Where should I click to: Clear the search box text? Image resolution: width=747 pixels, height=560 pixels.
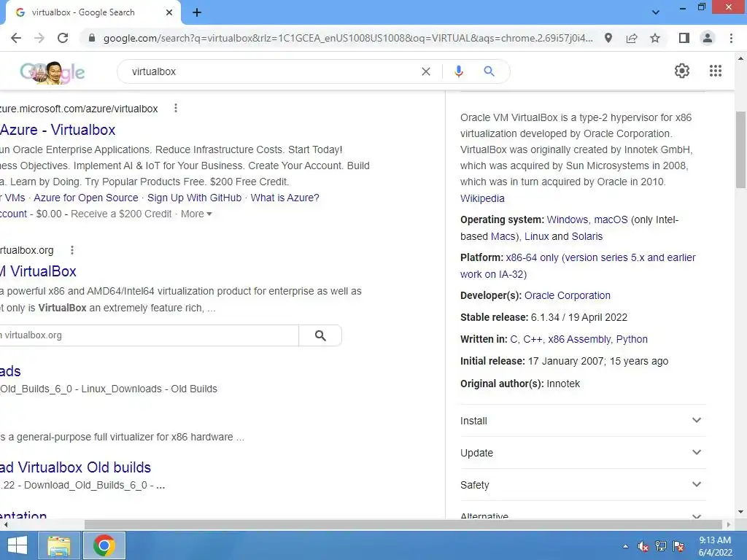(426, 71)
